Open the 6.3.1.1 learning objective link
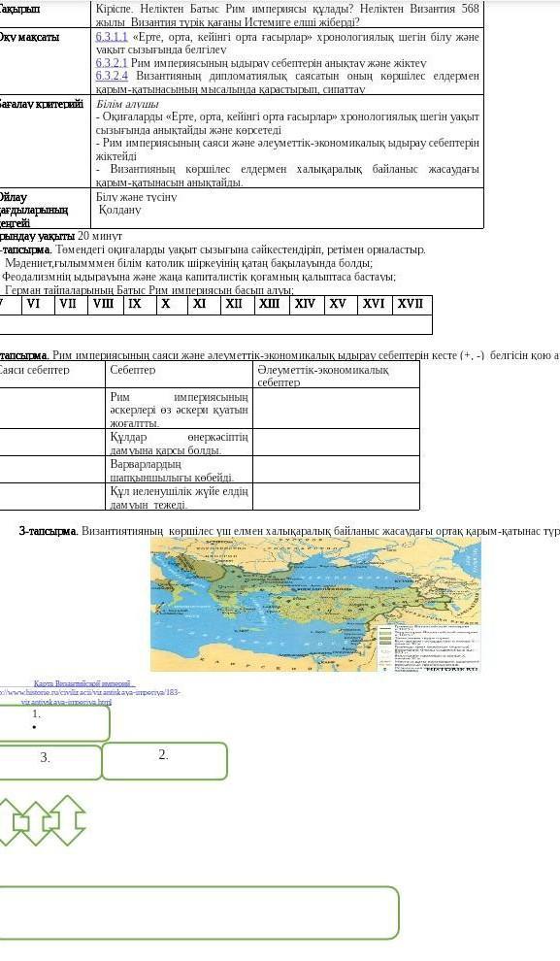Viewport: 560px width, 961px height. coord(112,37)
